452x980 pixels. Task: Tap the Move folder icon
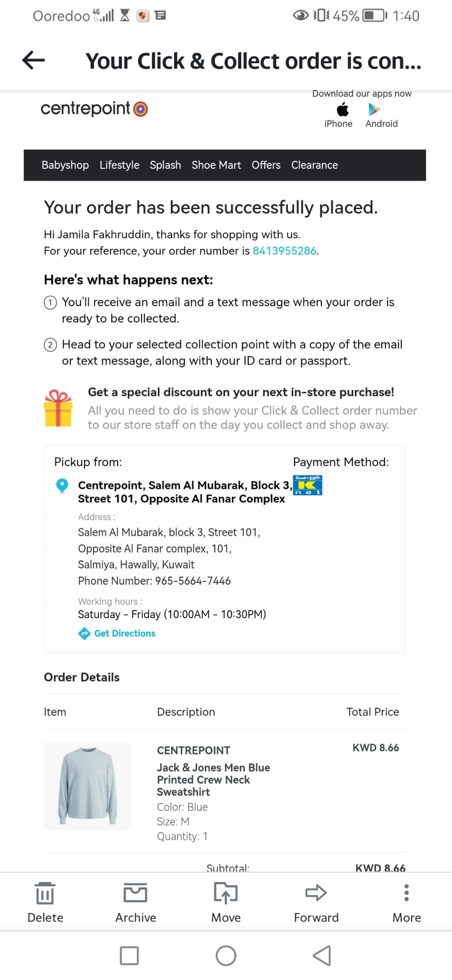point(226,893)
